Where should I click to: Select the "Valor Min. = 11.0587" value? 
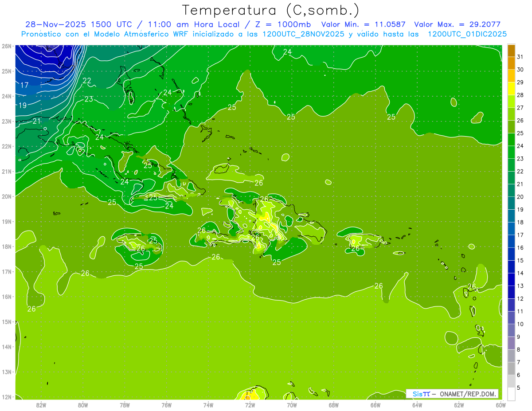coord(364,24)
